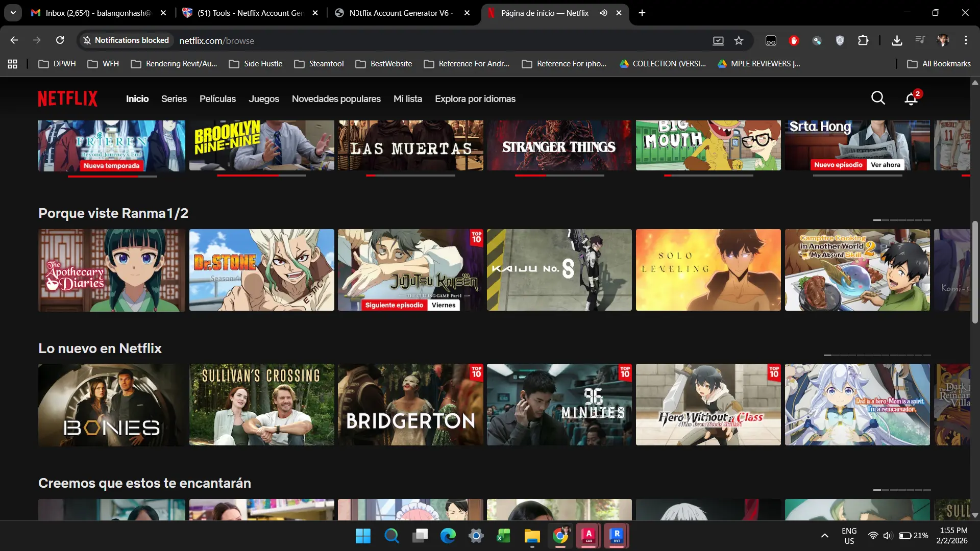Show hidden system tray icons
This screenshot has width=980, height=551.
[x=825, y=536]
